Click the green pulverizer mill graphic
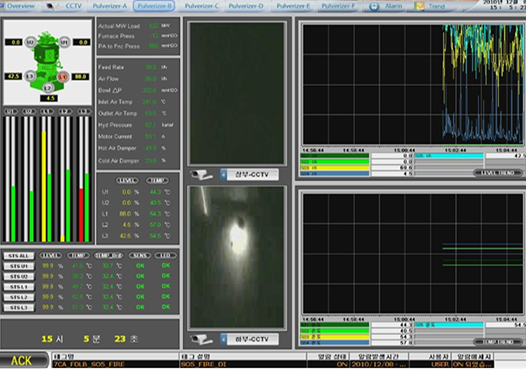The width and height of the screenshot is (526, 369). [x=48, y=60]
